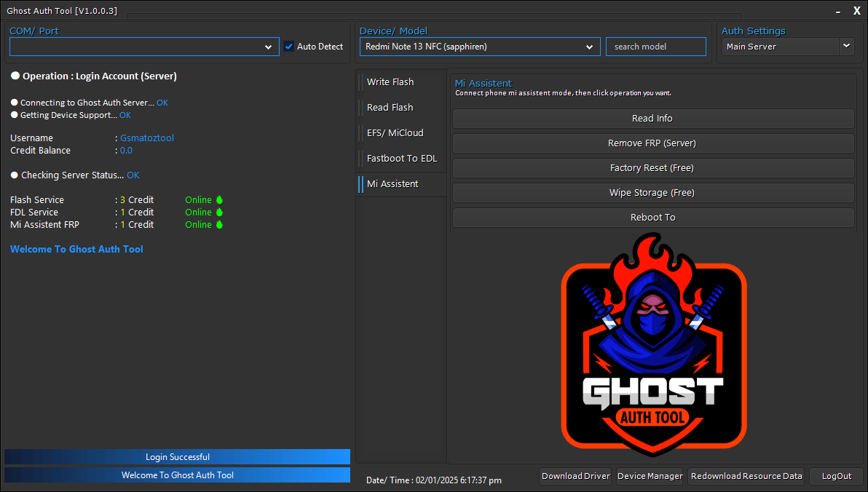Image resolution: width=868 pixels, height=492 pixels.
Task: Open the Gsmatoztool username link
Action: (146, 138)
